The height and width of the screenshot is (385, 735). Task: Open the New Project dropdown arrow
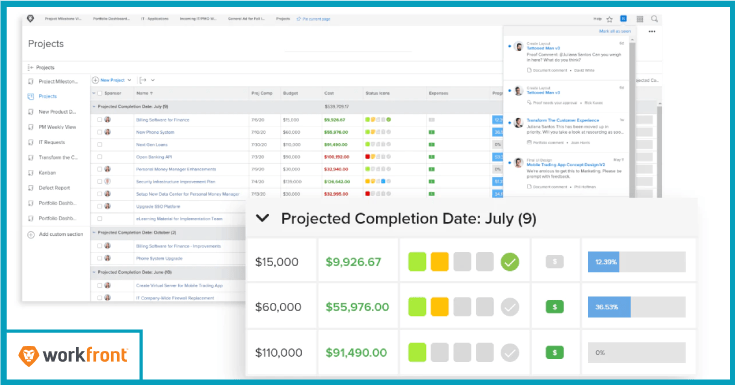pyautogui.click(x=129, y=80)
